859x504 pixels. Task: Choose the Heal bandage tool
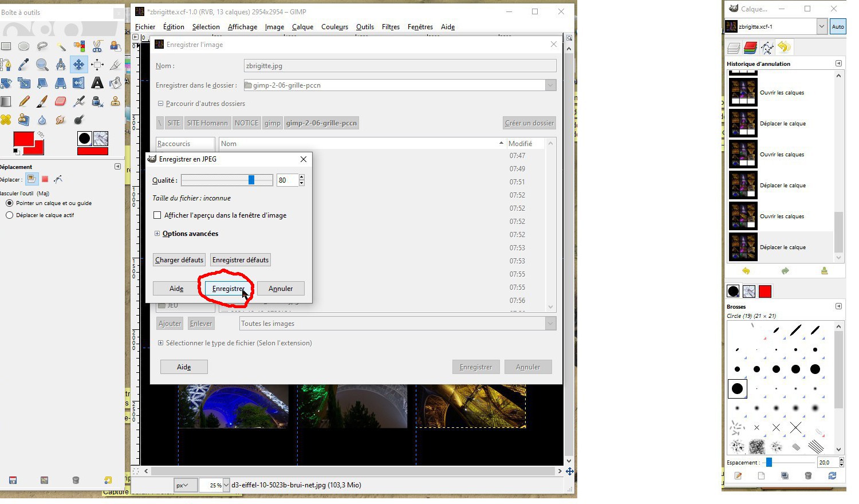6,120
